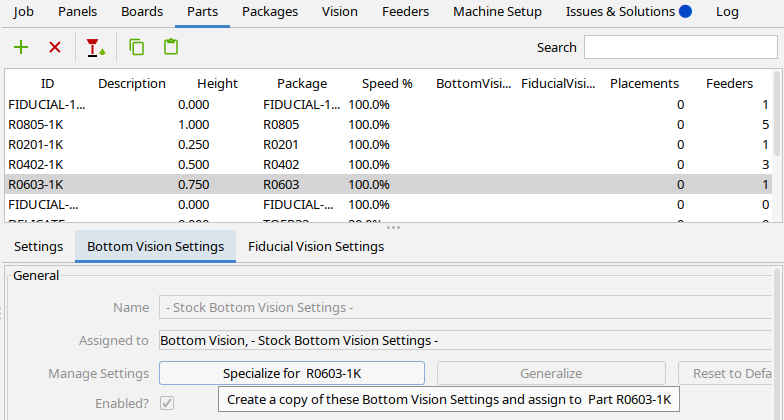Viewport: 784px width, 420px height.
Task: Switch to the Fiducial Vision Settings tab
Action: pos(316,246)
